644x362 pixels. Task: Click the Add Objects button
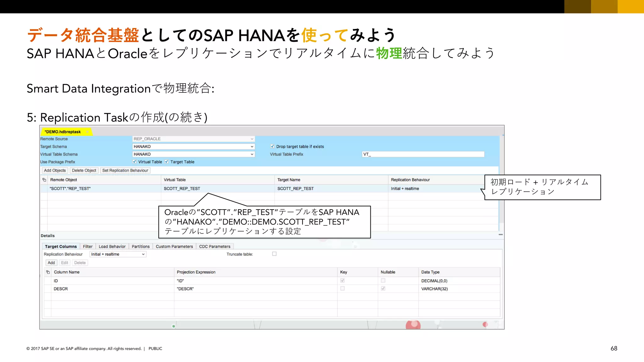55,170
